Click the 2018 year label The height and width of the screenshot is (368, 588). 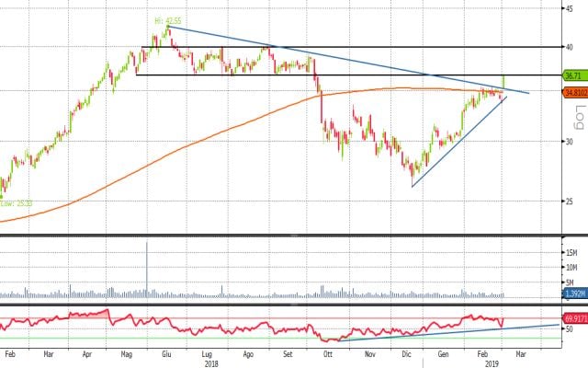click(211, 364)
